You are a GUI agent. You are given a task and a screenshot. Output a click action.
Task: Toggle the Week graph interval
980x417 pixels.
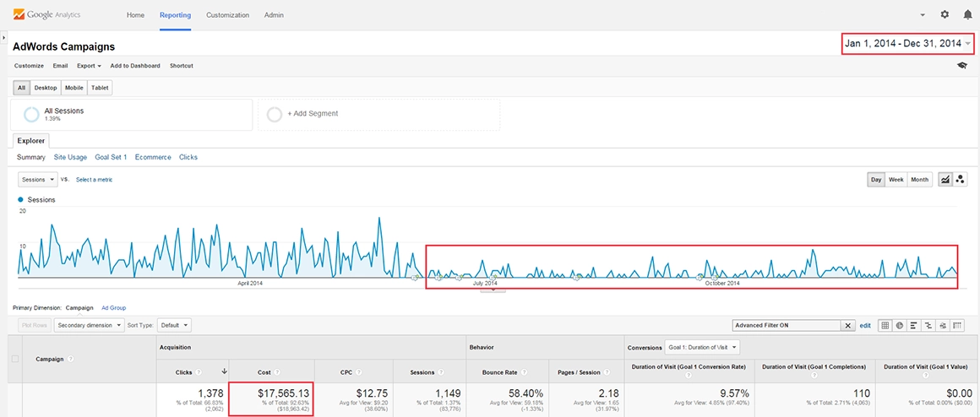click(896, 179)
